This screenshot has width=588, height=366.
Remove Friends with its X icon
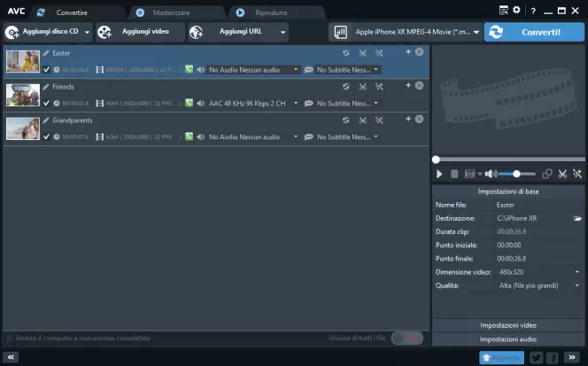419,86
